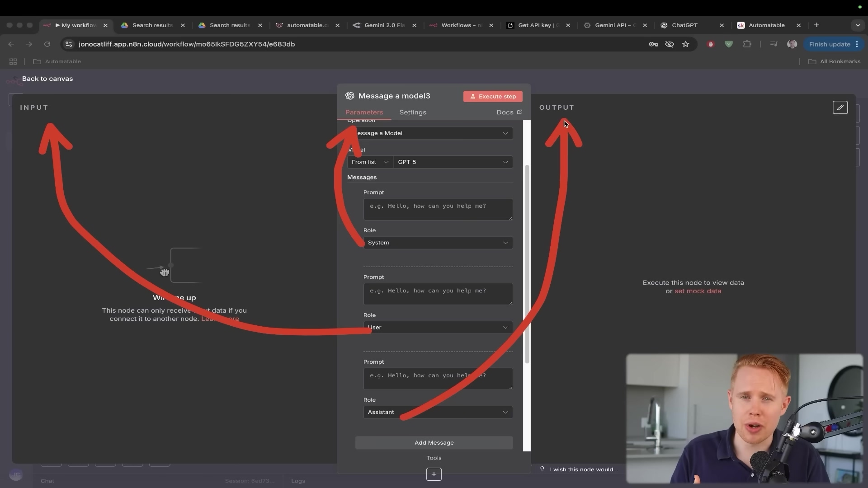Click the password key icon in address bar
This screenshot has width=868, height=488.
coord(653,44)
